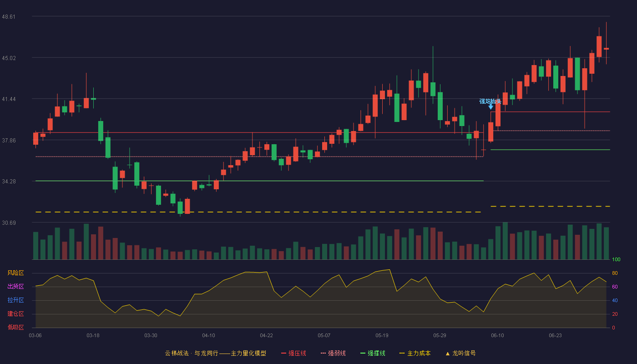Click the last candlestick on the chart
The width and height of the screenshot is (637, 364).
tap(606, 48)
